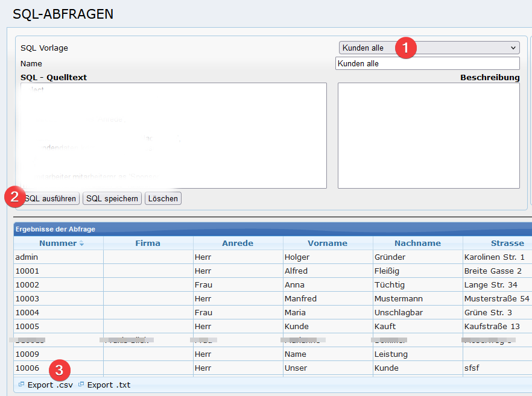532x396 pixels.
Task: Sort results by the Vorname column header
Action: tap(328, 244)
